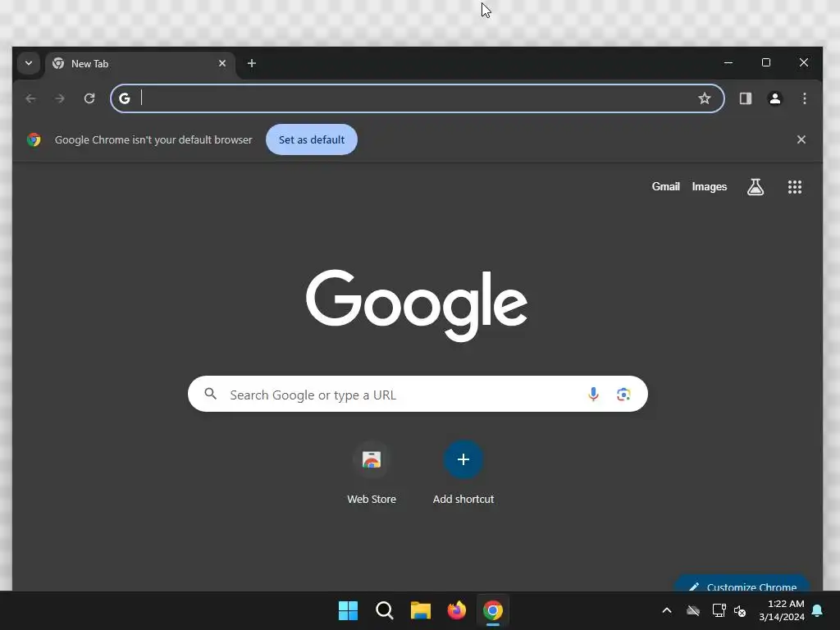Open the profile avatar menu

tap(774, 98)
